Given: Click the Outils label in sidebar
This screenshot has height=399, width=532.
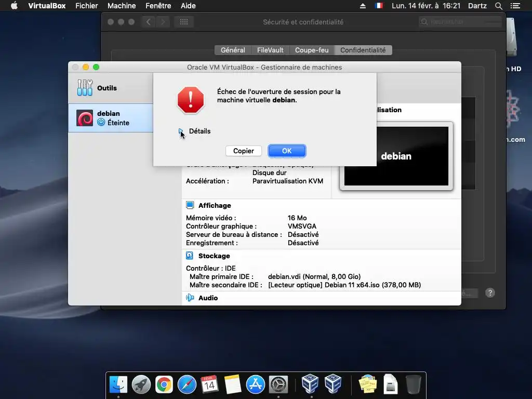Looking at the screenshot, I should 107,88.
